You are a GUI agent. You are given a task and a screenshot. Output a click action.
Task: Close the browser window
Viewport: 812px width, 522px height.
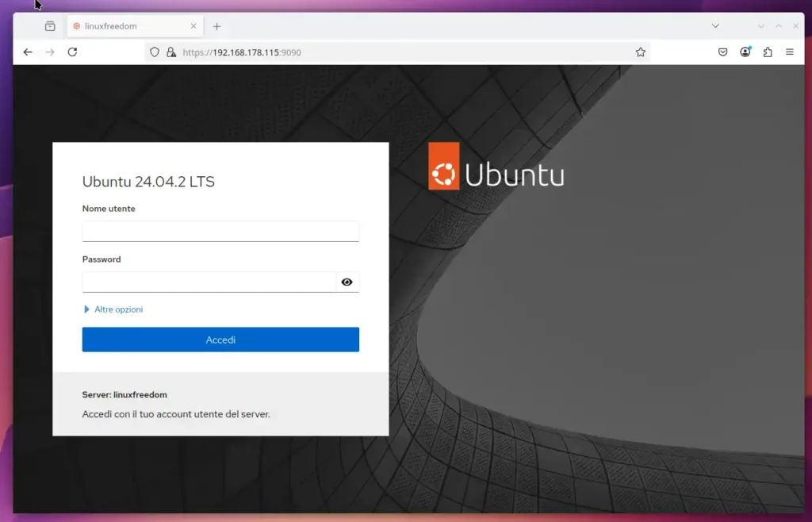796,26
